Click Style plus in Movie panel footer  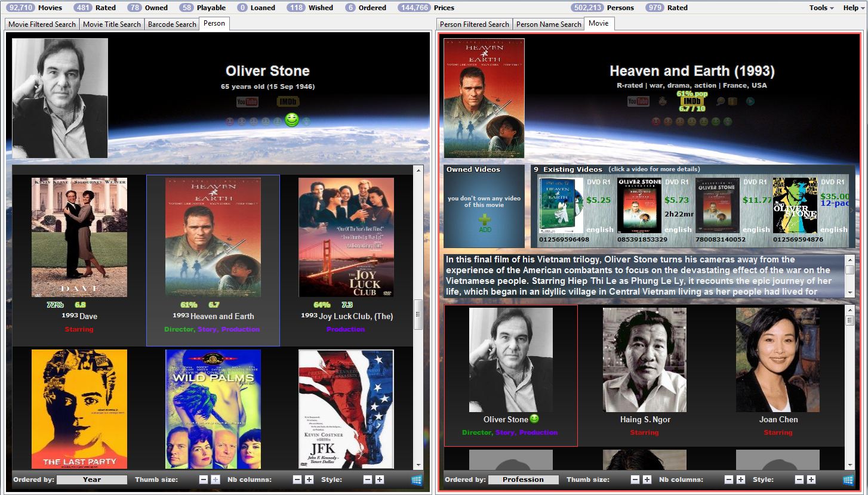click(x=811, y=479)
